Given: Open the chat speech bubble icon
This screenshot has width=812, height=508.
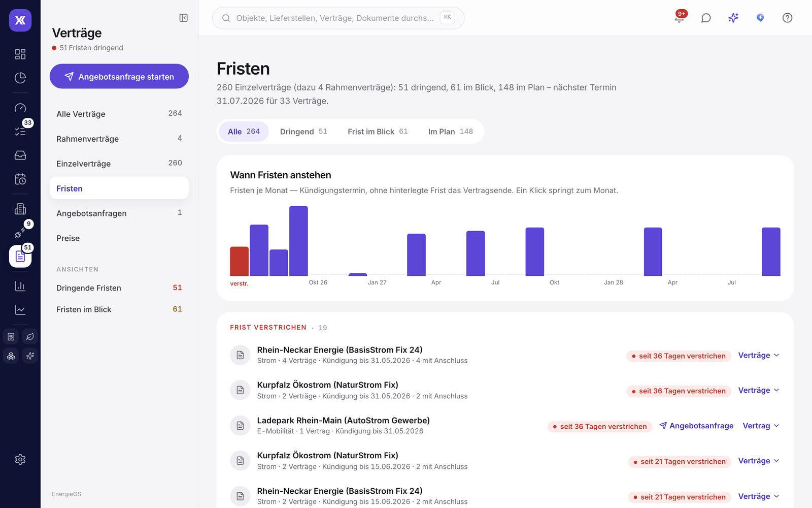Looking at the screenshot, I should coord(706,18).
